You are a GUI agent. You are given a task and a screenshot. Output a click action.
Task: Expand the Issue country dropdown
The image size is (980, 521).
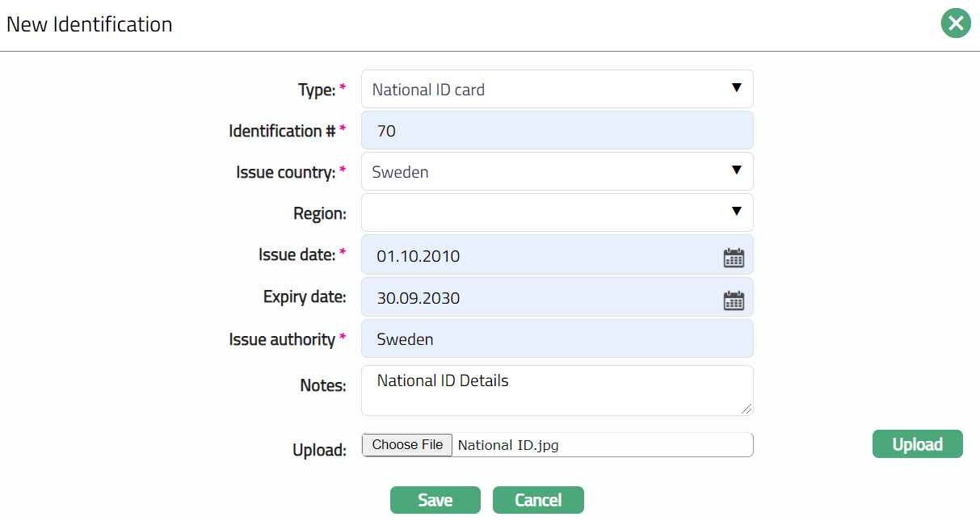coord(557,171)
